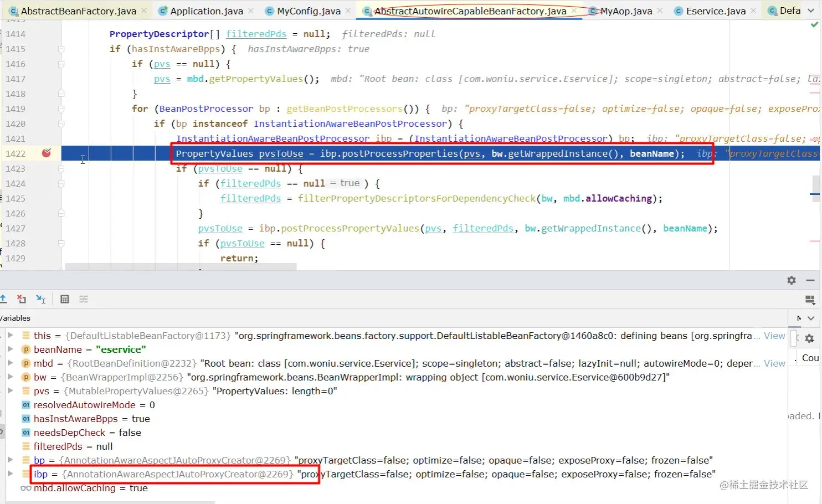Image resolution: width=822 pixels, height=504 pixels.
Task: Collapse the code fold marker at line 1415
Action: [61, 49]
